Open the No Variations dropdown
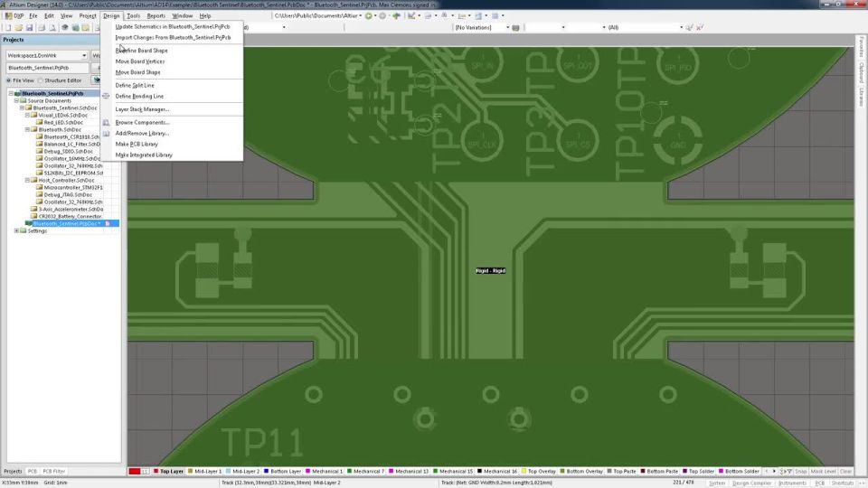This screenshot has width=868, height=488. pos(507,27)
